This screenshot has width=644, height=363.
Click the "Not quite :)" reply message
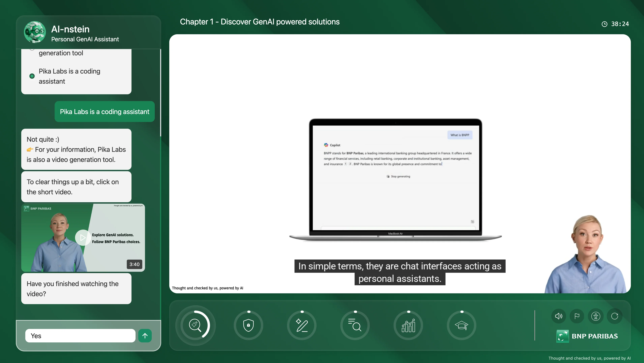pos(76,149)
